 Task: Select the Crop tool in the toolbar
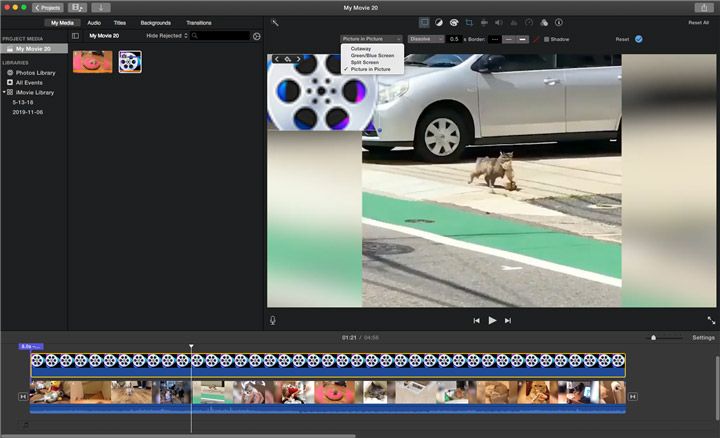[469, 22]
